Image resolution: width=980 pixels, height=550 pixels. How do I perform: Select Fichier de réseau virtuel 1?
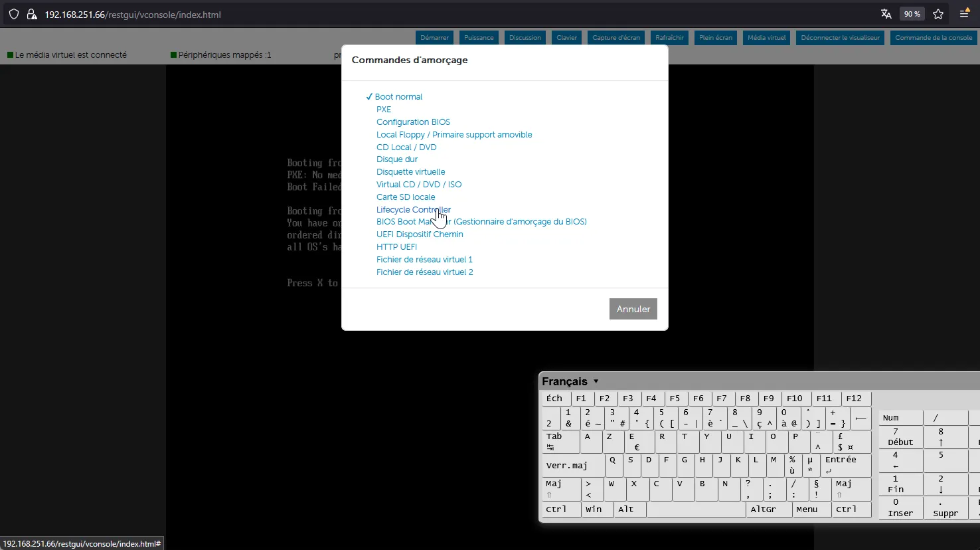pos(424,260)
